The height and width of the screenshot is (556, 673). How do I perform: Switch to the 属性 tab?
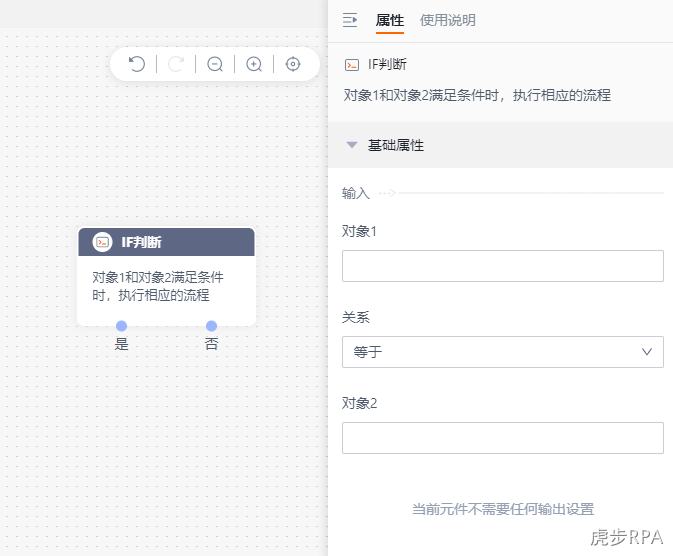390,20
